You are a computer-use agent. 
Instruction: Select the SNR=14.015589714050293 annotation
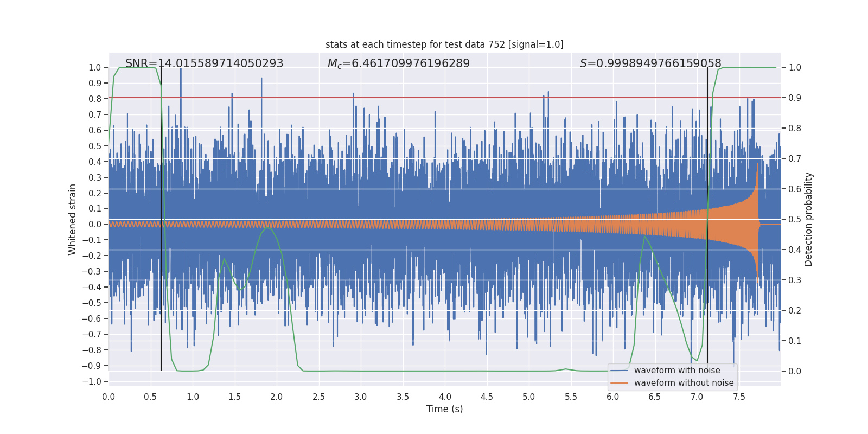(x=204, y=63)
